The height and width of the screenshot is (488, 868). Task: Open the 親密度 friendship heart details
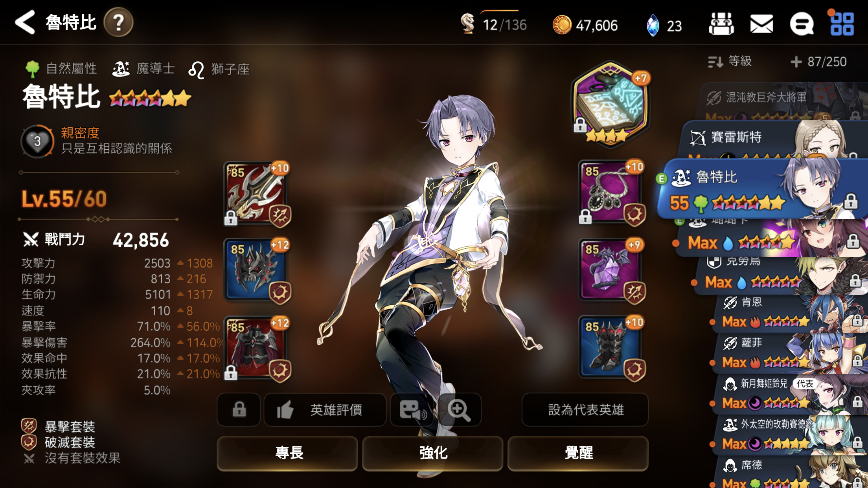[x=37, y=141]
